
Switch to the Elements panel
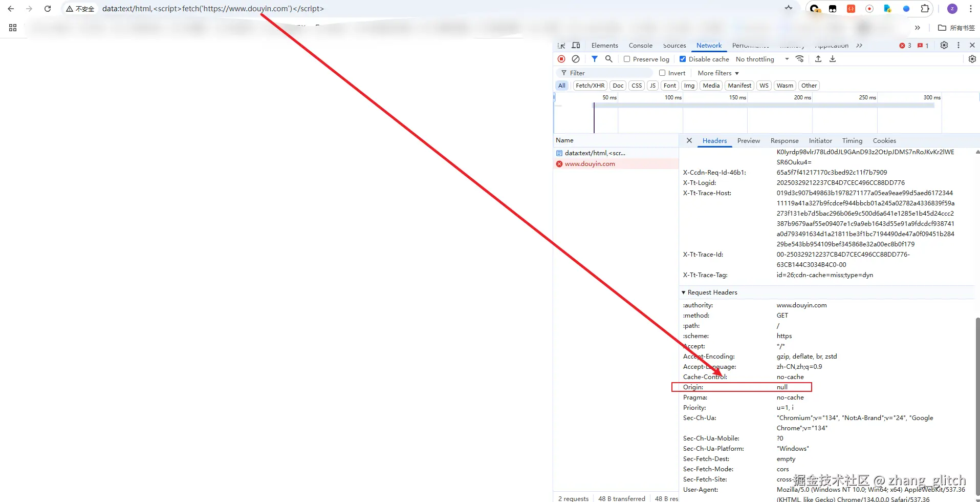point(605,46)
